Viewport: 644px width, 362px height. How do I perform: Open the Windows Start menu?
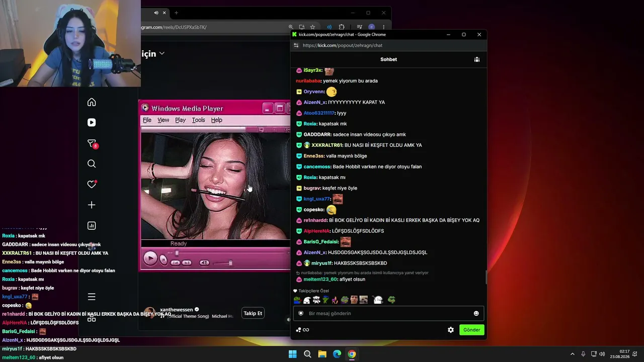[292, 354]
